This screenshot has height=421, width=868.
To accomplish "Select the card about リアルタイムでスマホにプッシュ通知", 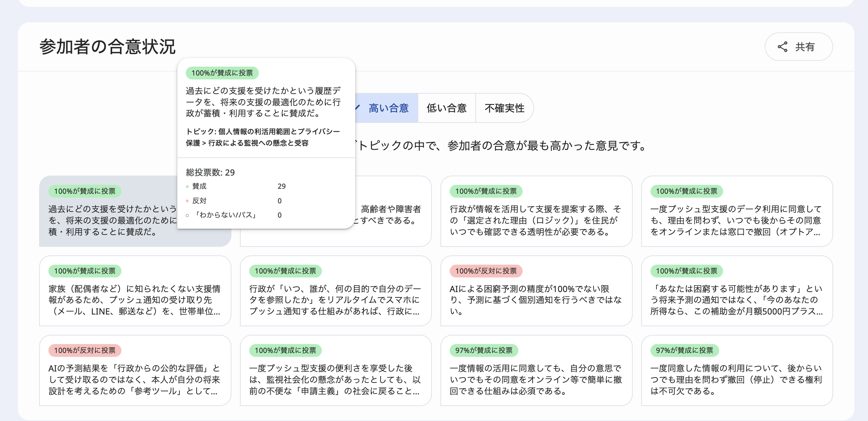I will click(336, 291).
